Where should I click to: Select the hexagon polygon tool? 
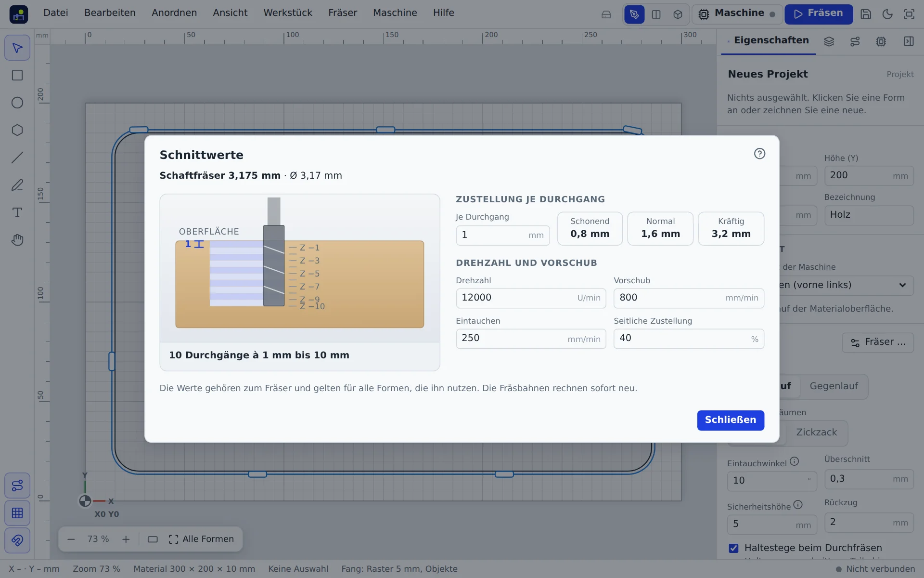click(x=17, y=131)
